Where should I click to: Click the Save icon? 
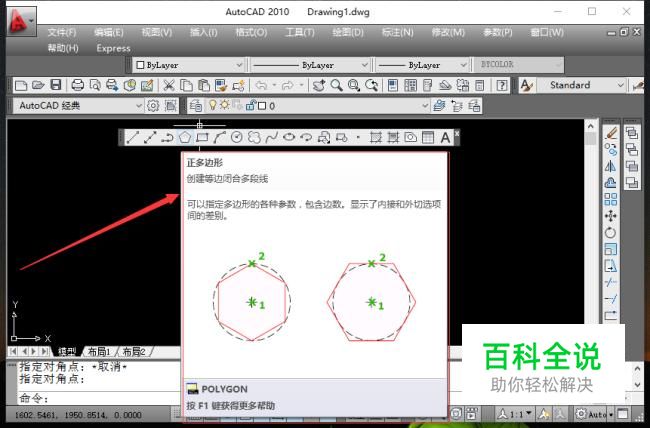56,85
